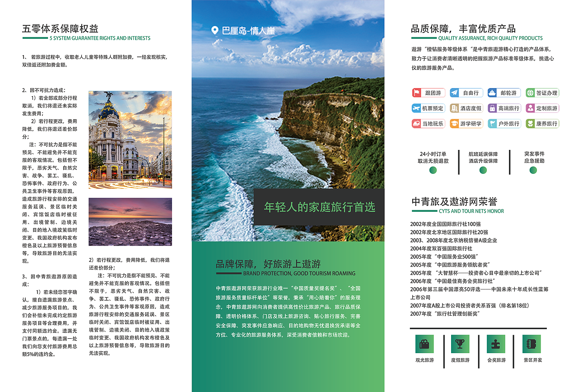578x392 pixels.
Task: Click the heading 品牌保障，好旅游上遨游
Action: (268, 264)
